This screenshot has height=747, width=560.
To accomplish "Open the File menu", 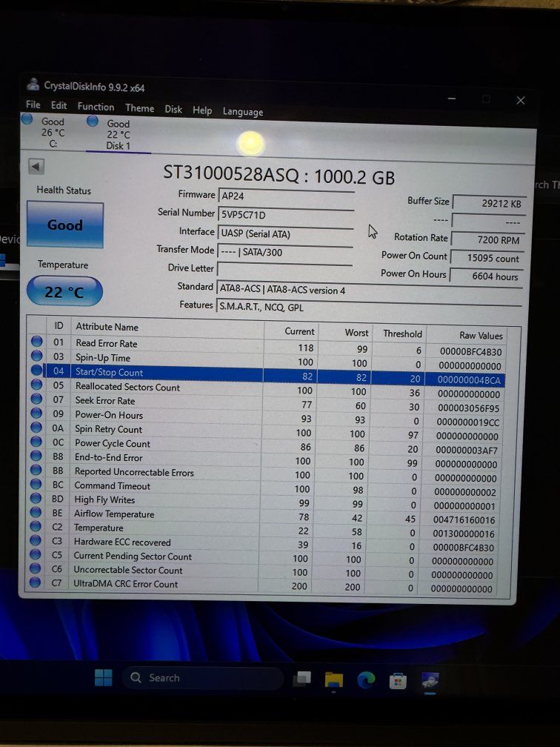I will click(x=33, y=104).
